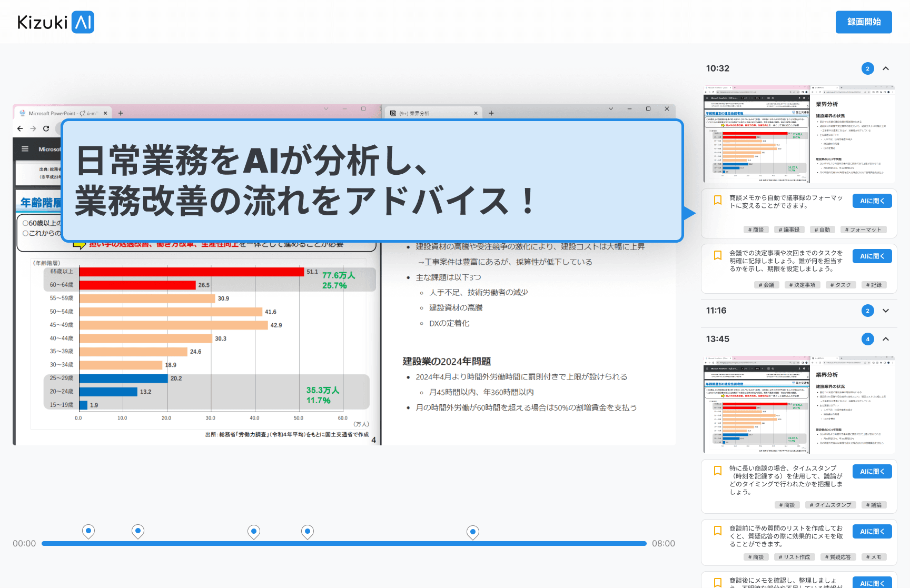Screen dimensions: 910x588
Task: Click AIに聞く on the 議事録フォーマット card
Action: pos(872,201)
